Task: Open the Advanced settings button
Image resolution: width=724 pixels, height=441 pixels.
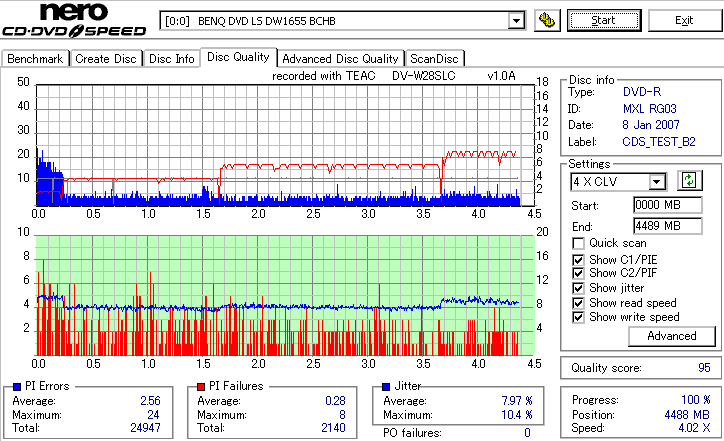Action: coord(672,336)
